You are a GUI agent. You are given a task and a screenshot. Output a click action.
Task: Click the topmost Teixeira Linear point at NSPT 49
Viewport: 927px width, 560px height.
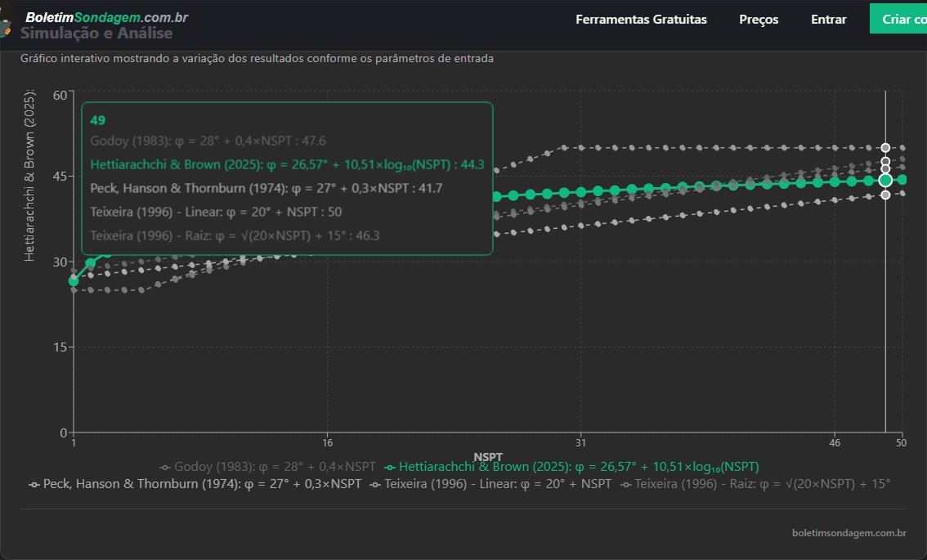point(885,148)
